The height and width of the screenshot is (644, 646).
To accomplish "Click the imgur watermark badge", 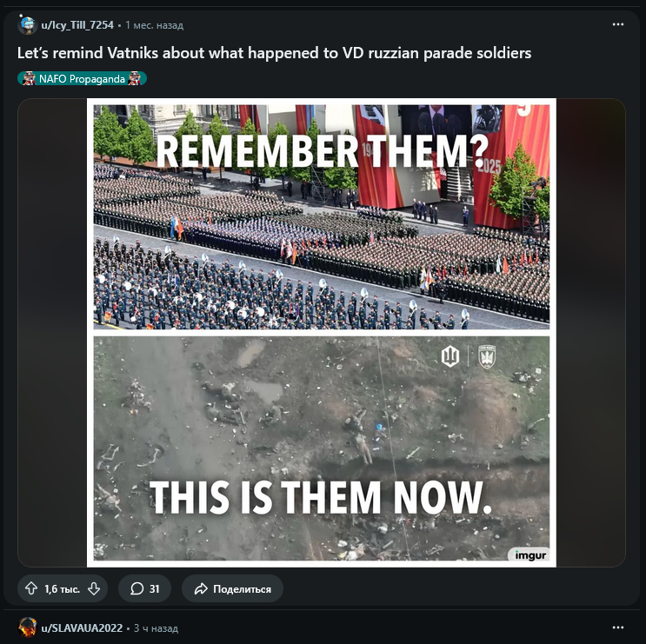I will pyautogui.click(x=529, y=554).
